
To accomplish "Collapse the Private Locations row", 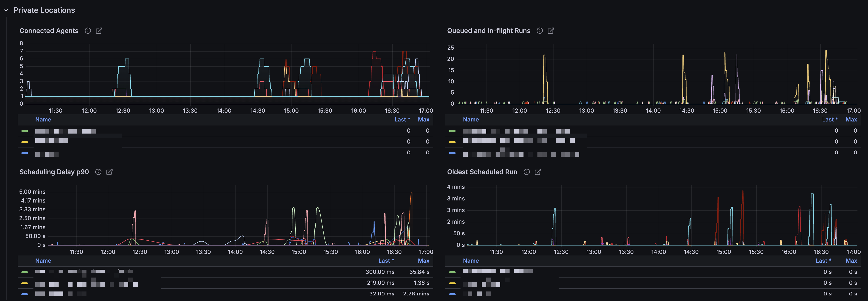I will point(6,10).
